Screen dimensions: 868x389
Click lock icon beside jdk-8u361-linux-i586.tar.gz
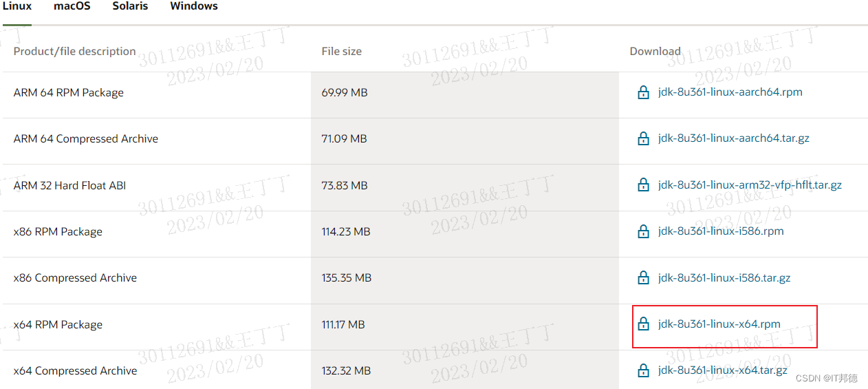click(643, 278)
